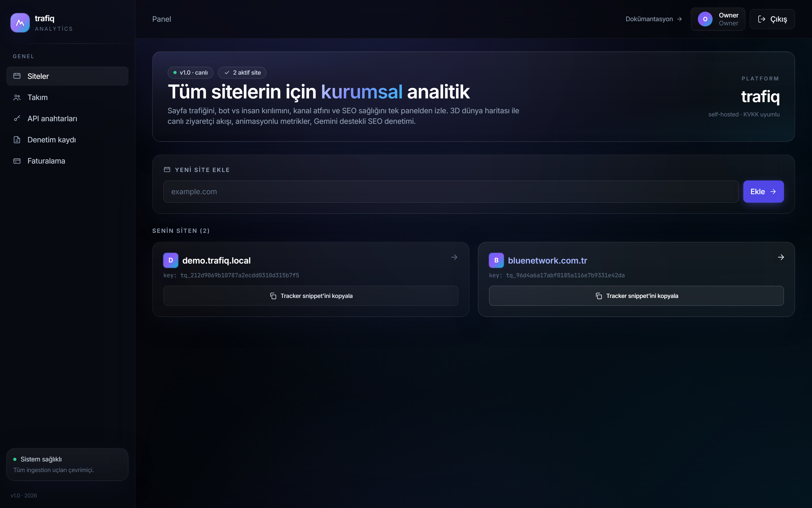Click the GENEL section label

[x=24, y=56]
